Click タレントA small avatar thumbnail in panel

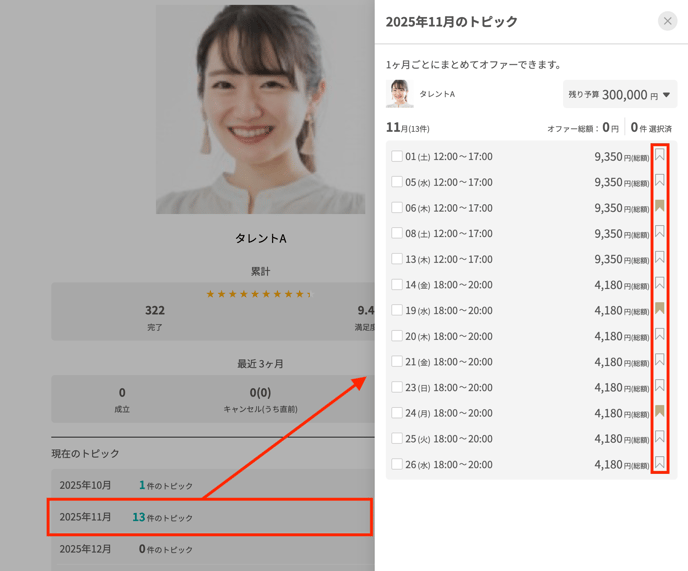[x=400, y=94]
